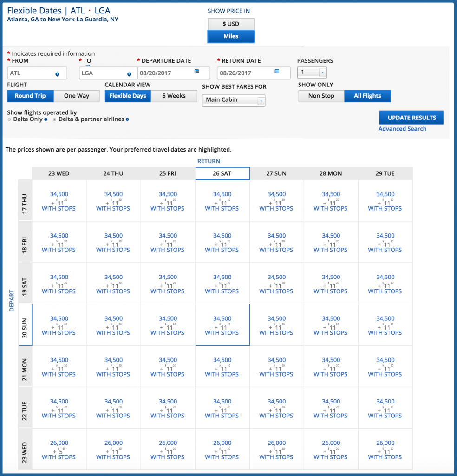Image resolution: width=457 pixels, height=476 pixels.
Task: Open the departure date calendar icon
Action: point(196,71)
